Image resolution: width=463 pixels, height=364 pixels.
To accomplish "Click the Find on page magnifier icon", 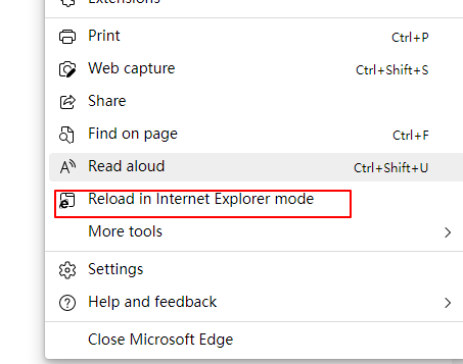I will 67,135.
